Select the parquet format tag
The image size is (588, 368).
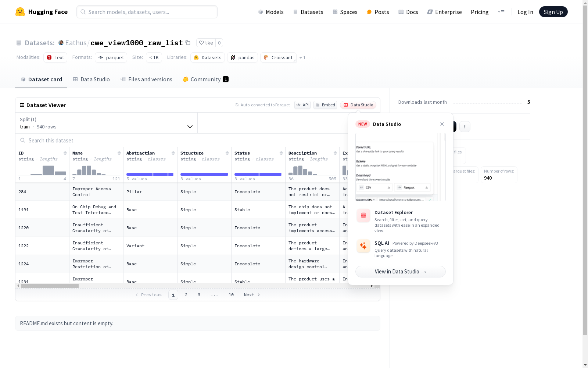click(x=111, y=57)
